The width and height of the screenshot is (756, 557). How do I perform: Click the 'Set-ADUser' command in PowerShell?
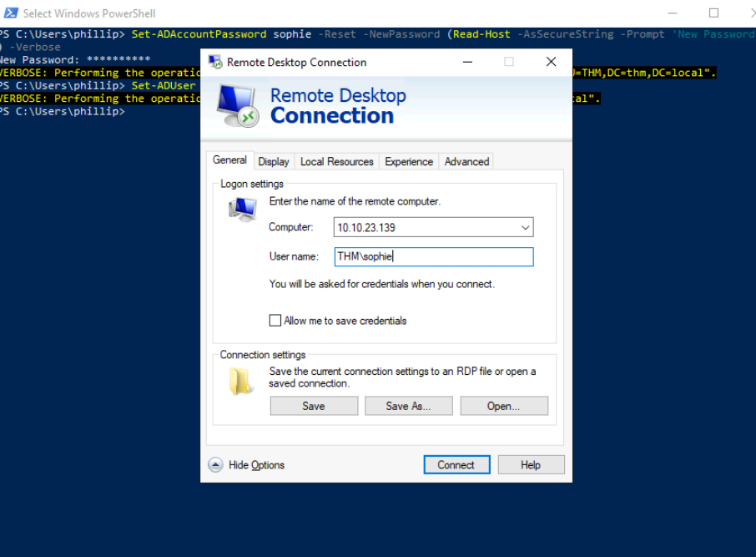164,85
